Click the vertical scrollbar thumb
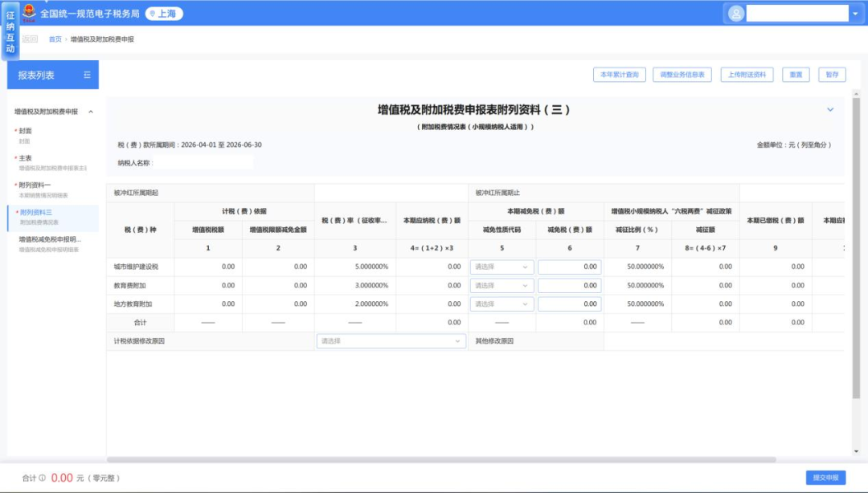 pos(856,248)
